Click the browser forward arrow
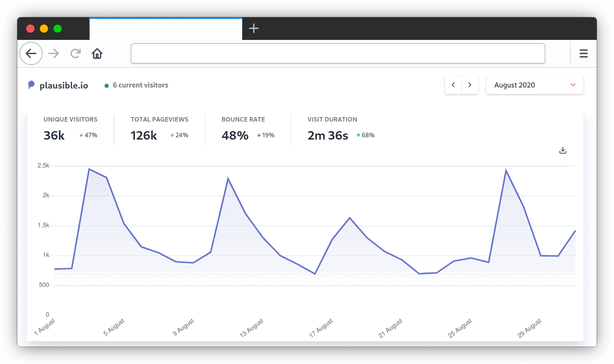Image resolution: width=614 pixels, height=364 pixels. [53, 54]
